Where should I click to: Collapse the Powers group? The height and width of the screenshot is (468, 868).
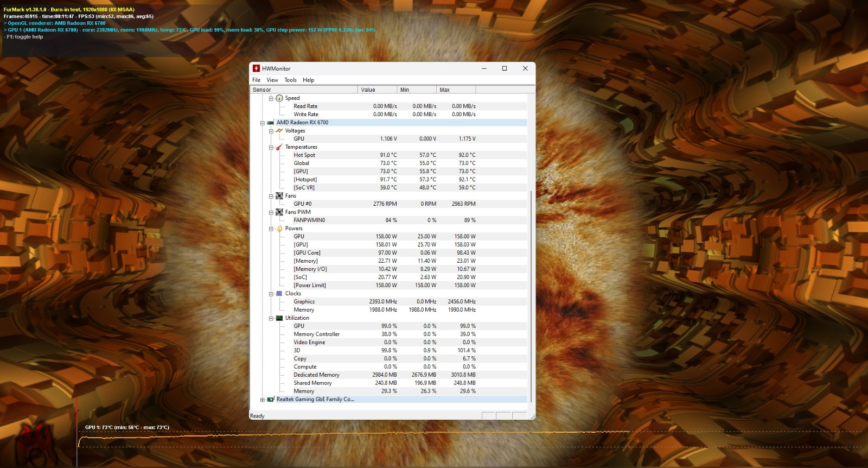[271, 229]
